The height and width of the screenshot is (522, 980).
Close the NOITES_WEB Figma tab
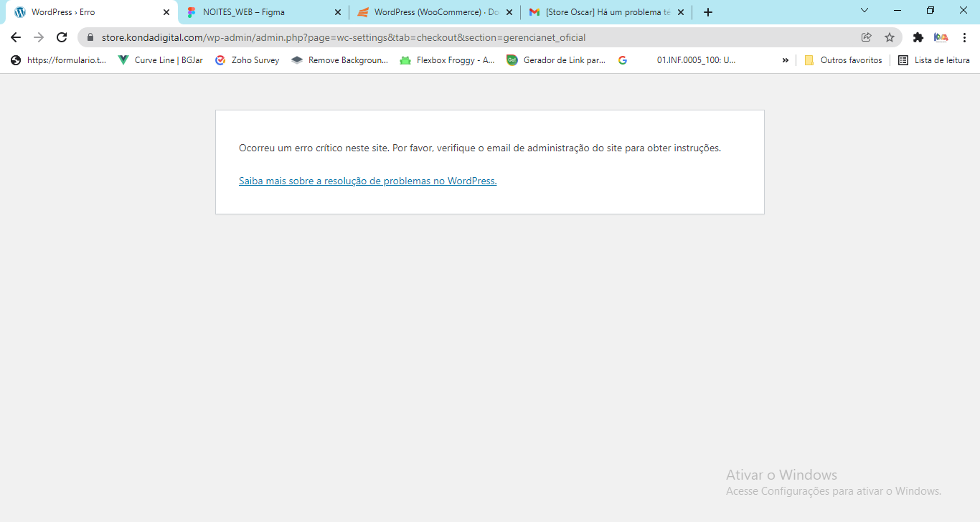pyautogui.click(x=338, y=12)
